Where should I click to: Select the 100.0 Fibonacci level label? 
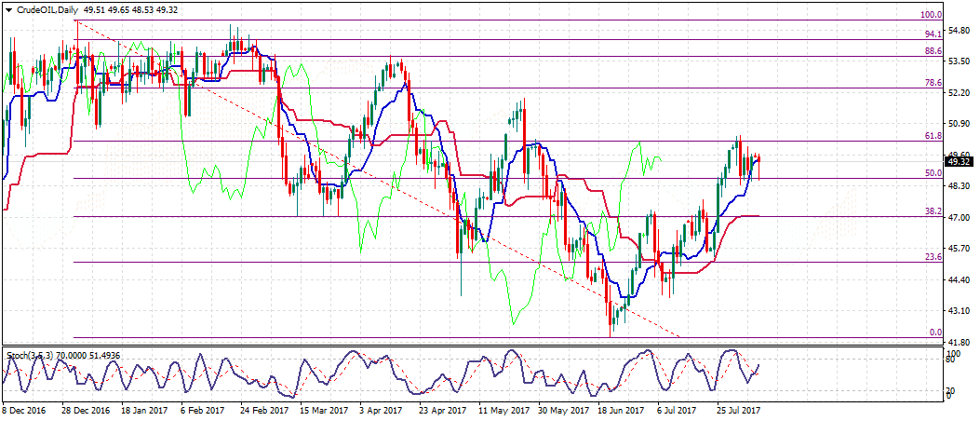point(932,15)
